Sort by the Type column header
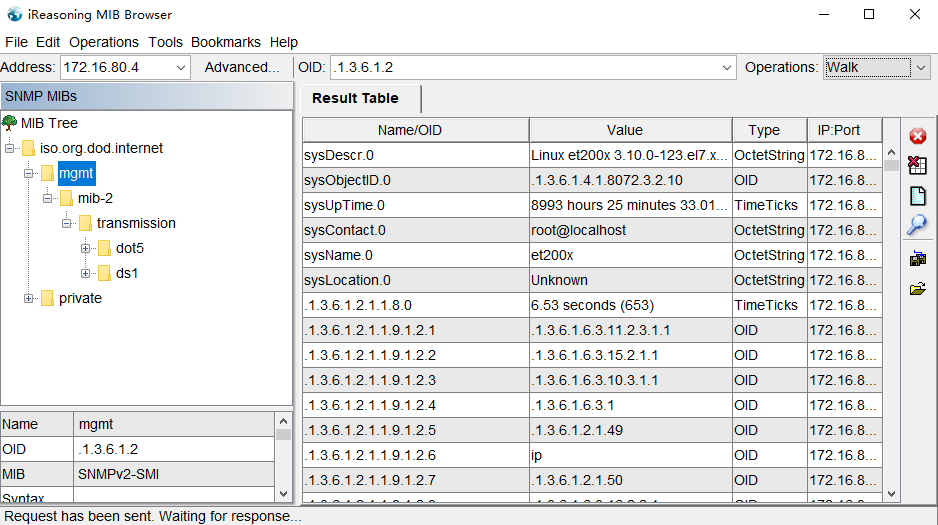 [769, 130]
